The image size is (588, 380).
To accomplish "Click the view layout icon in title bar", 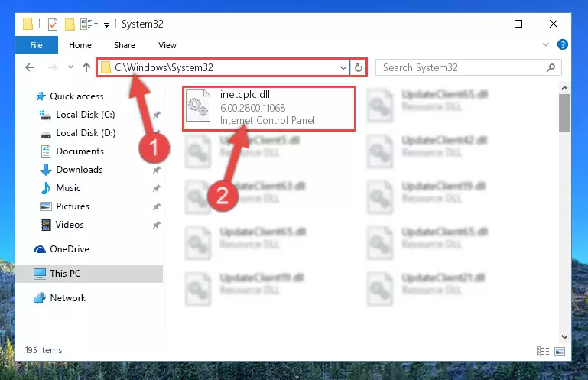I will [x=89, y=24].
